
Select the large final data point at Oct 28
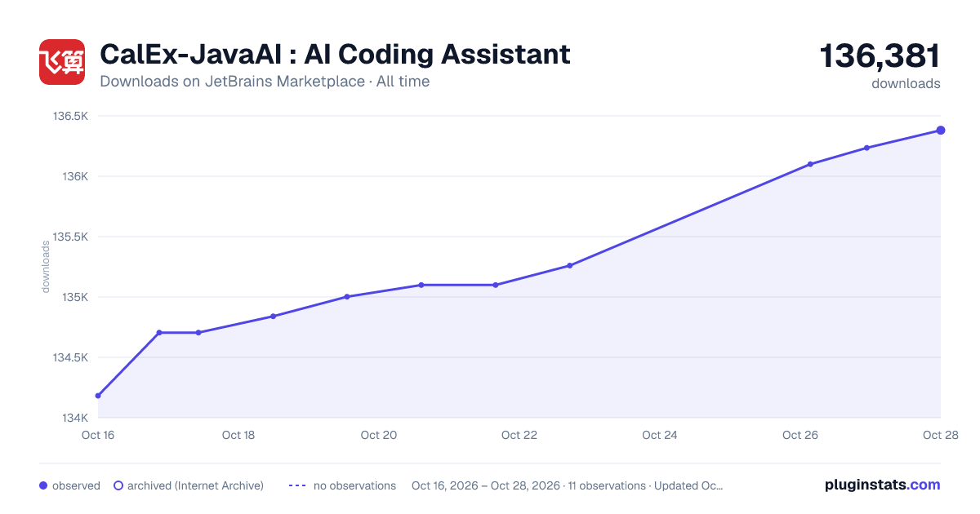pos(941,131)
